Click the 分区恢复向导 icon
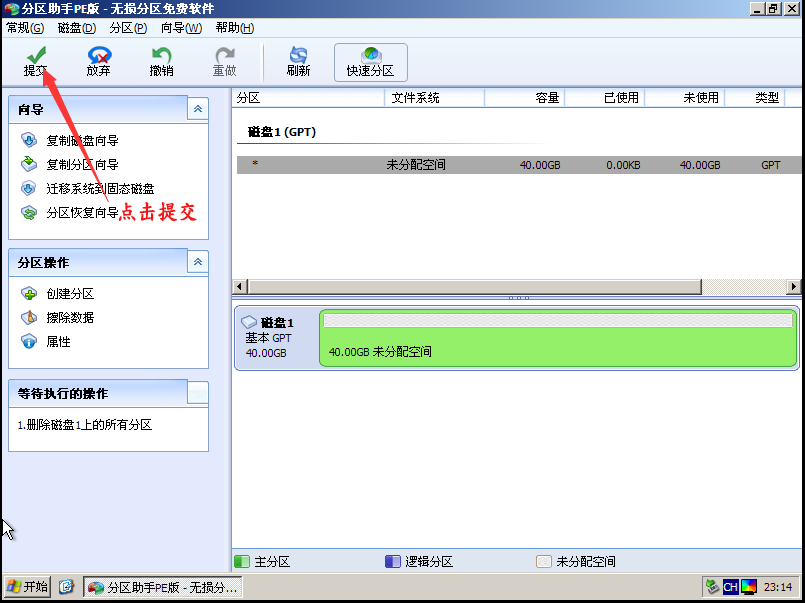The height and width of the screenshot is (603, 805). point(29,212)
